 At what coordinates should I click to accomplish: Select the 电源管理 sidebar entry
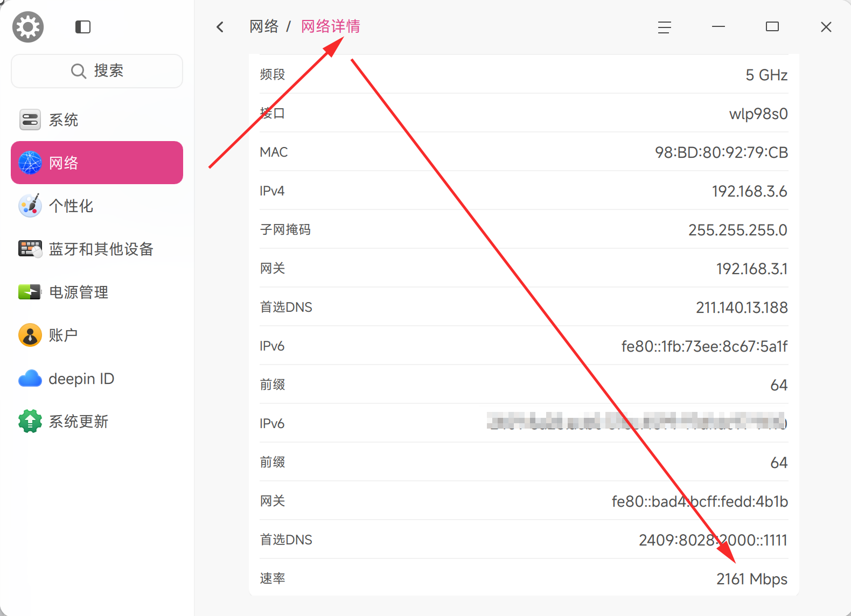point(79,292)
